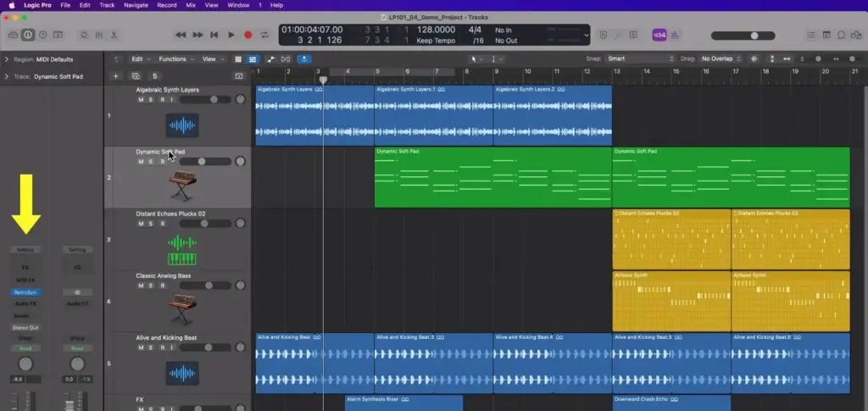This screenshot has height=411, width=868.
Task: Toggle the blue Catch Playhead button
Action: tap(304, 59)
